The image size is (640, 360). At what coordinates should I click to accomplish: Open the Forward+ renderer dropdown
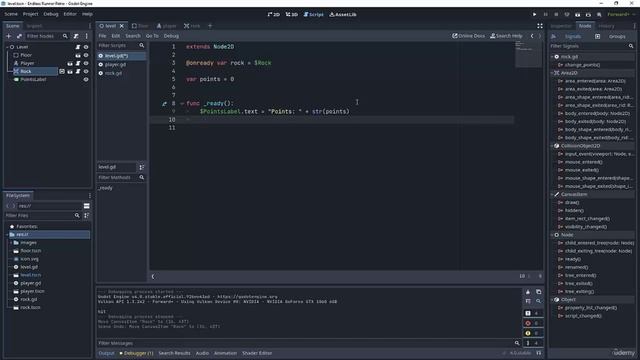point(621,14)
